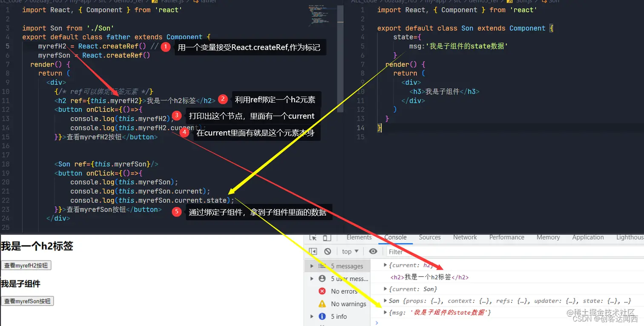Click myrefSon = React.createRef() in Father.js
The image size is (644, 326).
94,55
